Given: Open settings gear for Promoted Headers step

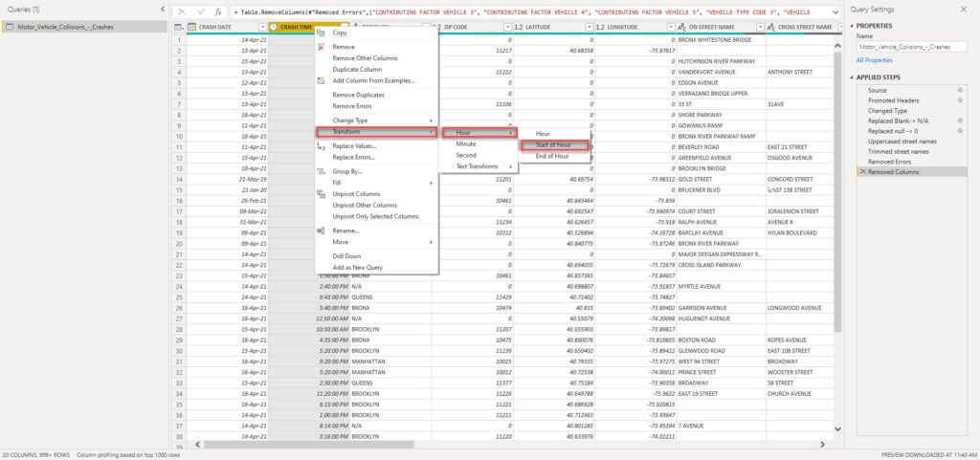Looking at the screenshot, I should click(x=960, y=100).
